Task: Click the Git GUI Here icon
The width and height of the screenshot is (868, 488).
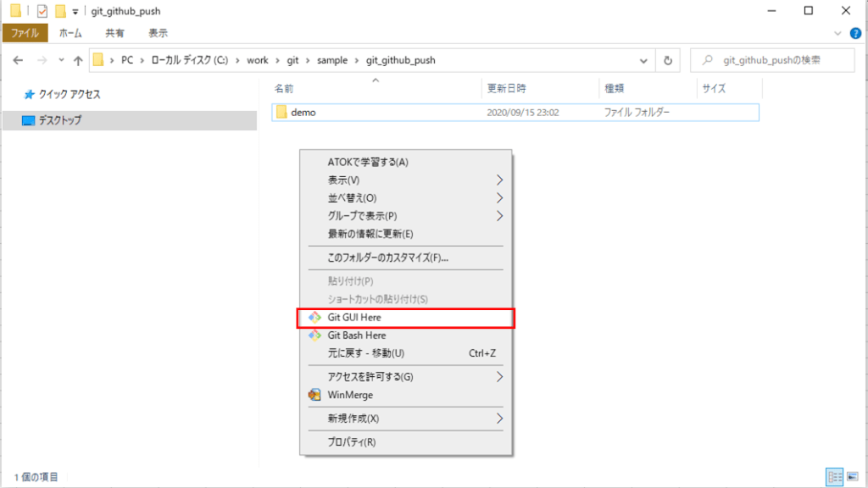Action: (314, 318)
